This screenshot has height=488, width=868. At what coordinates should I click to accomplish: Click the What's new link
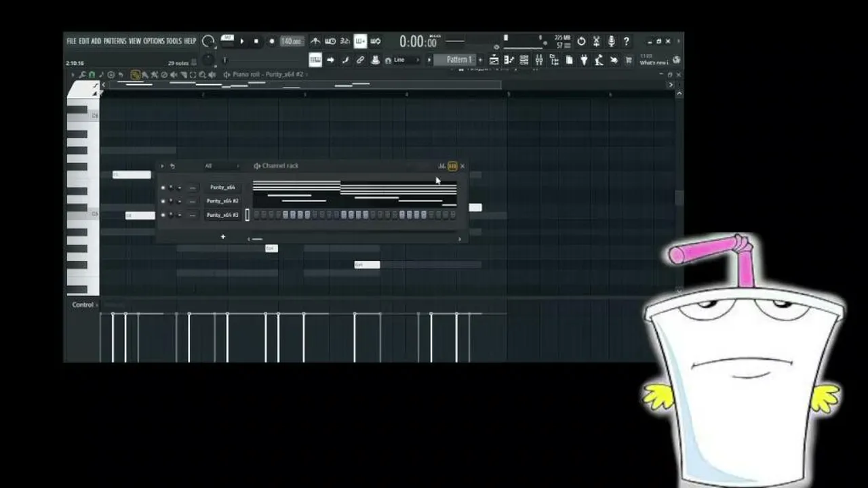[x=653, y=63]
